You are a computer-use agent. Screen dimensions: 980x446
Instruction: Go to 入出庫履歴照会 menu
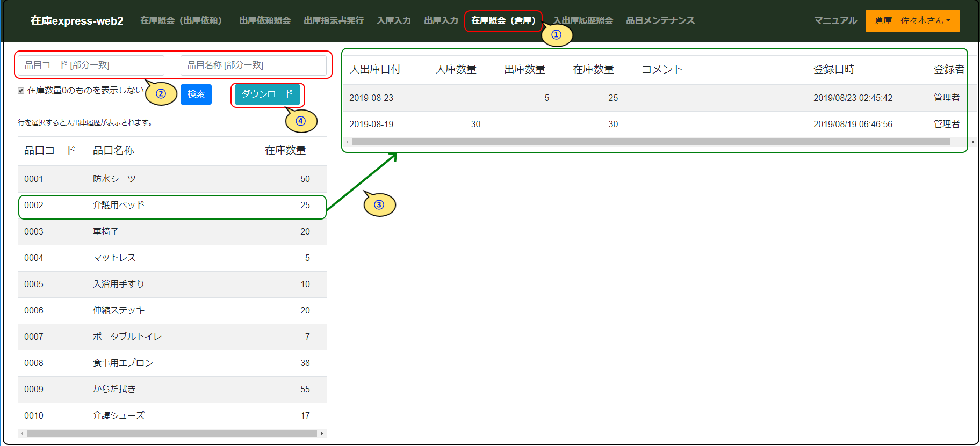coord(583,21)
